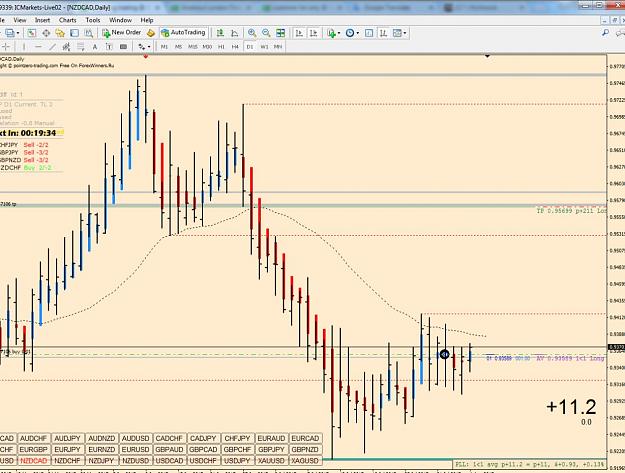Click the circular trade marker on chart
The width and height of the screenshot is (625, 473).
444,354
